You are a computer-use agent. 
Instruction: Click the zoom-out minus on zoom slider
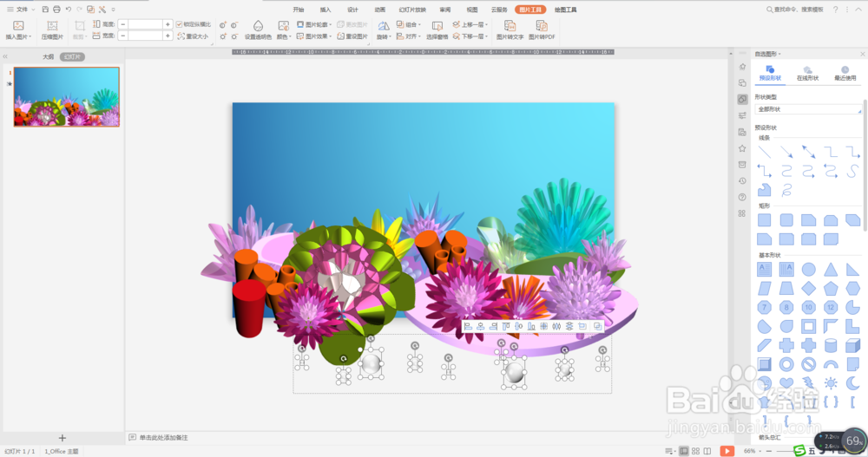[x=769, y=451]
